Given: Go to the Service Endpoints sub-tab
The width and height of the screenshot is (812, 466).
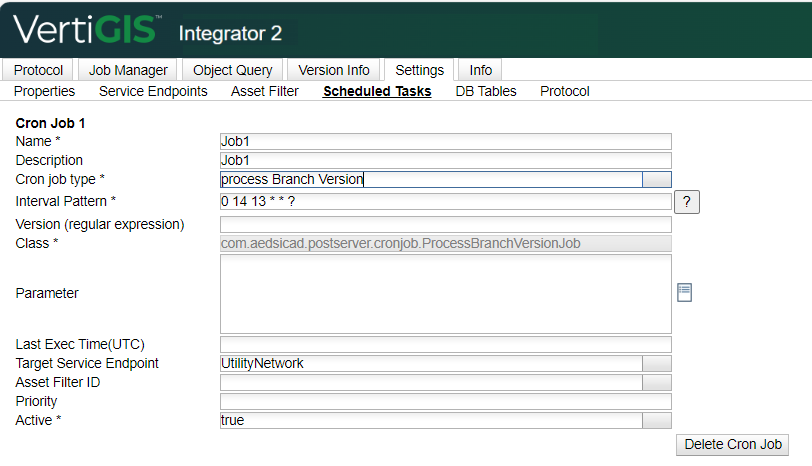Looking at the screenshot, I should 153,91.
